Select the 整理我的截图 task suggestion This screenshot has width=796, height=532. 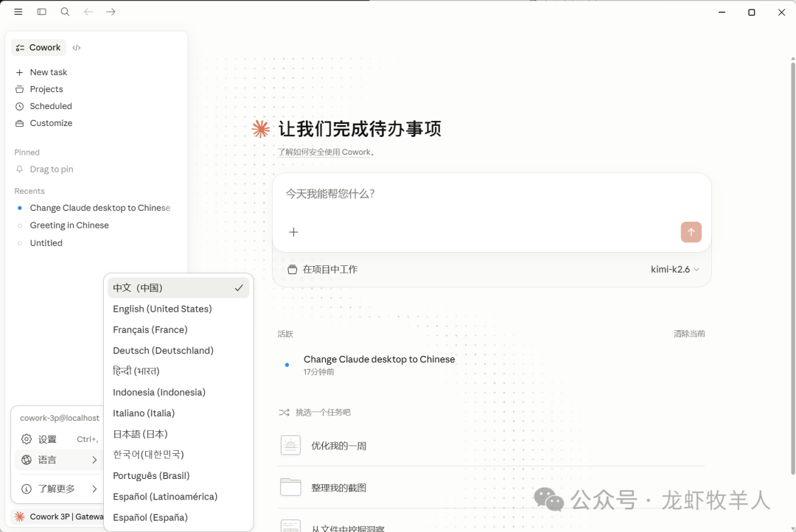[x=492, y=487]
